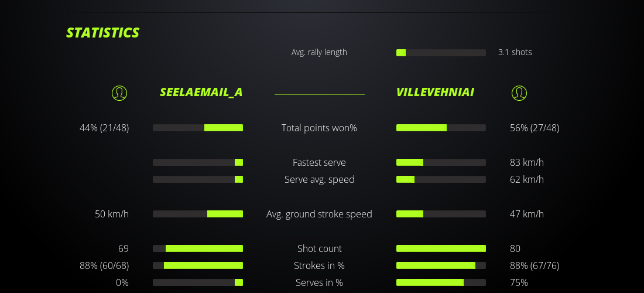Click the Fastest serve label

click(319, 162)
